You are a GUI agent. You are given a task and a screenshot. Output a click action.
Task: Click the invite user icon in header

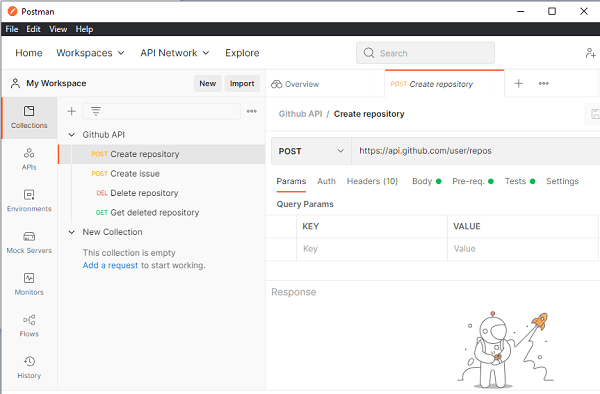(x=590, y=53)
